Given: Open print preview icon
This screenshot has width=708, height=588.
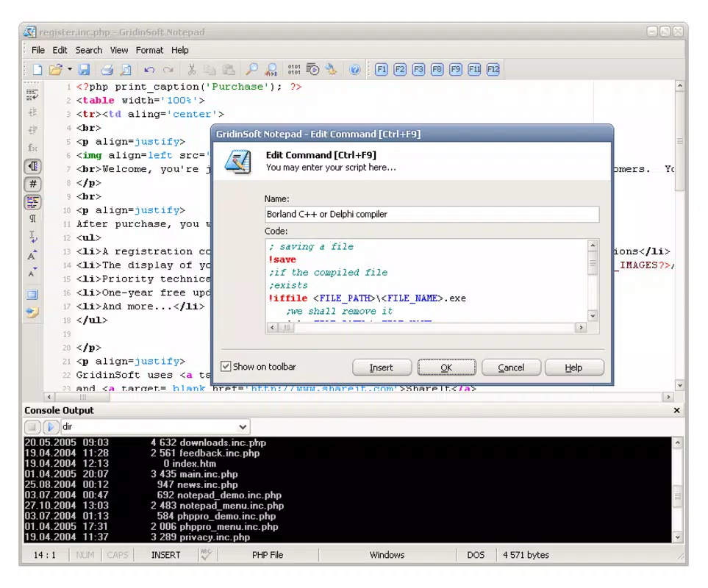Looking at the screenshot, I should coord(126,70).
